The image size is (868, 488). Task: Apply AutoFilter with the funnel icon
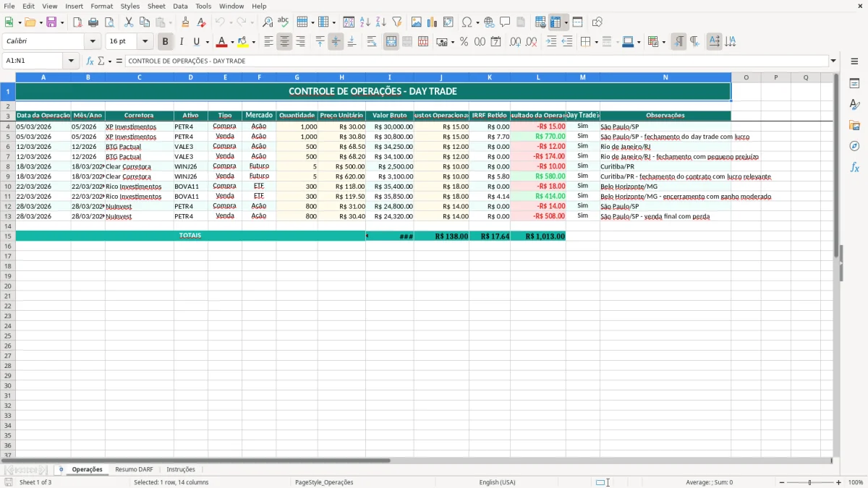[x=396, y=22]
